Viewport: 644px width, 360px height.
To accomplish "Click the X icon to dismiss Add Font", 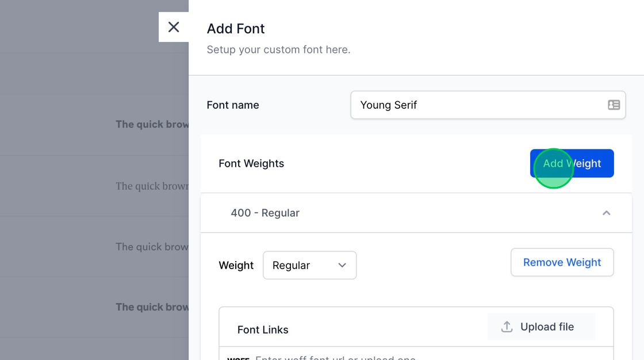I will pos(174,26).
